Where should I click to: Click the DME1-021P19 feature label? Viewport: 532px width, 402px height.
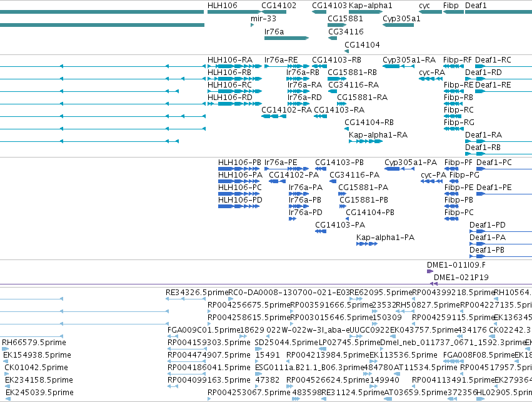click(461, 278)
